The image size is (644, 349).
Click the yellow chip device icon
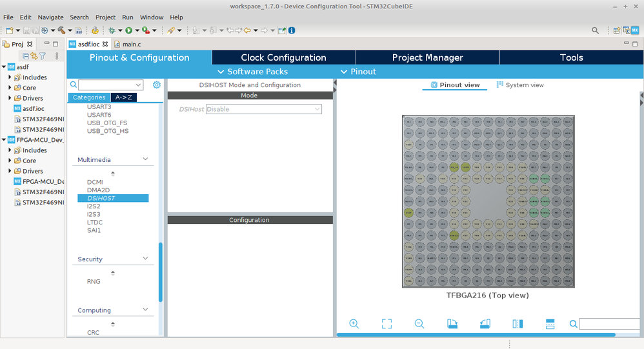tap(95, 30)
